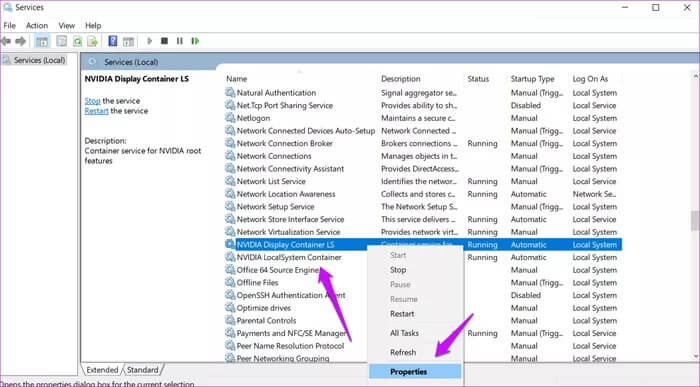
Task: Click the Services app icon in title bar
Action: (x=8, y=8)
